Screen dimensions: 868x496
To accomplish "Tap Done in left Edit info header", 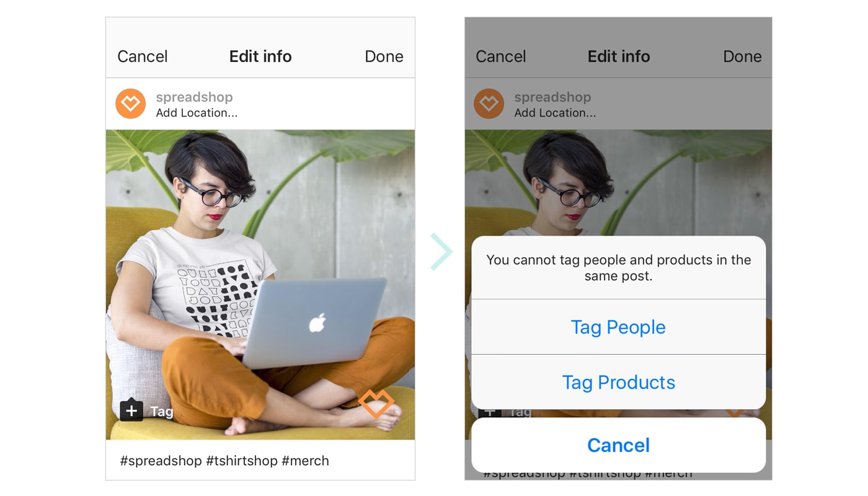I will click(384, 56).
